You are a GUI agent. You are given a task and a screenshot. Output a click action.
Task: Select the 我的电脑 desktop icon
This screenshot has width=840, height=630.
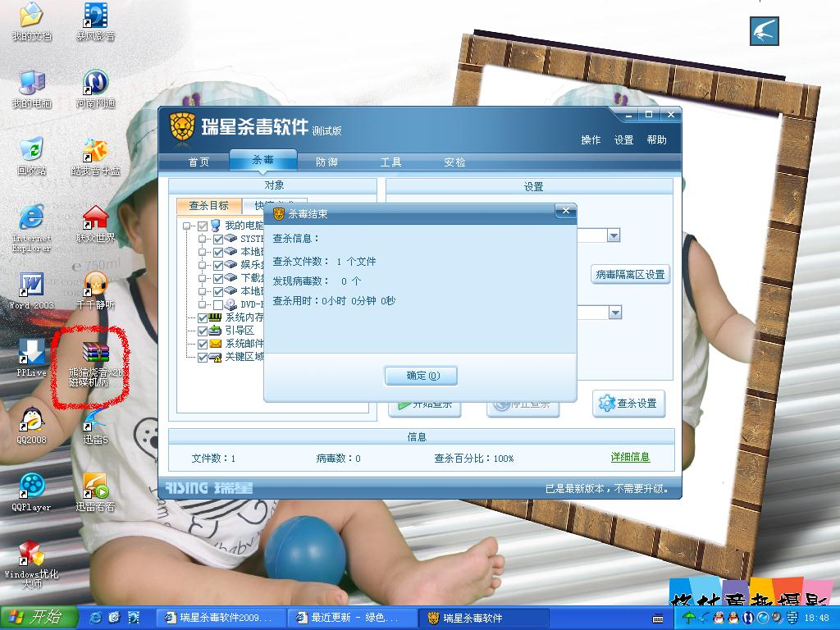click(32, 89)
